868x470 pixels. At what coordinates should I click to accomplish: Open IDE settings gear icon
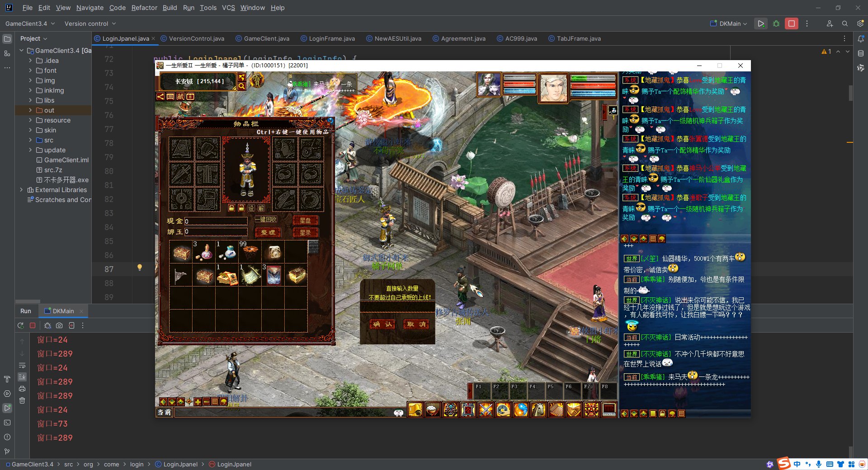tap(860, 23)
